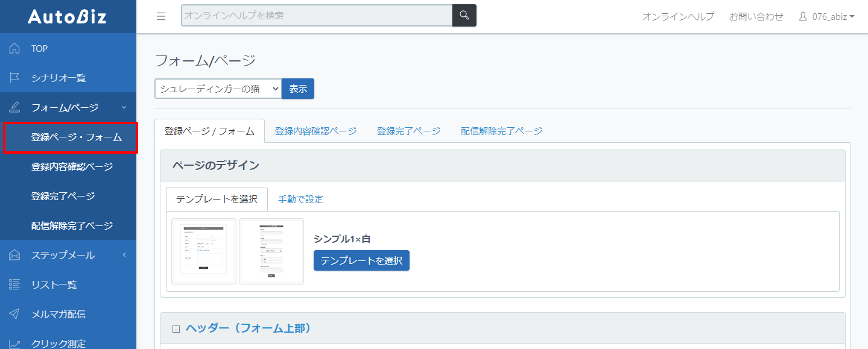Click the TOP home icon
Screen dimensions: 868x349
pyautogui.click(x=15, y=48)
